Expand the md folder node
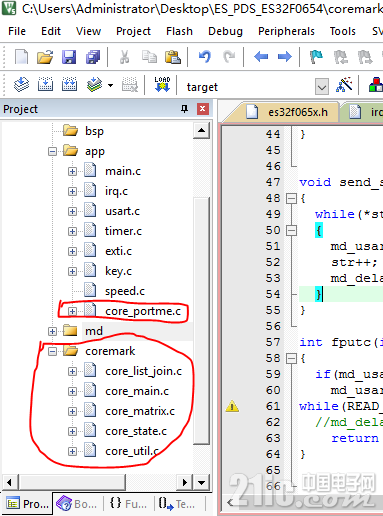383x516 pixels. pyautogui.click(x=52, y=331)
